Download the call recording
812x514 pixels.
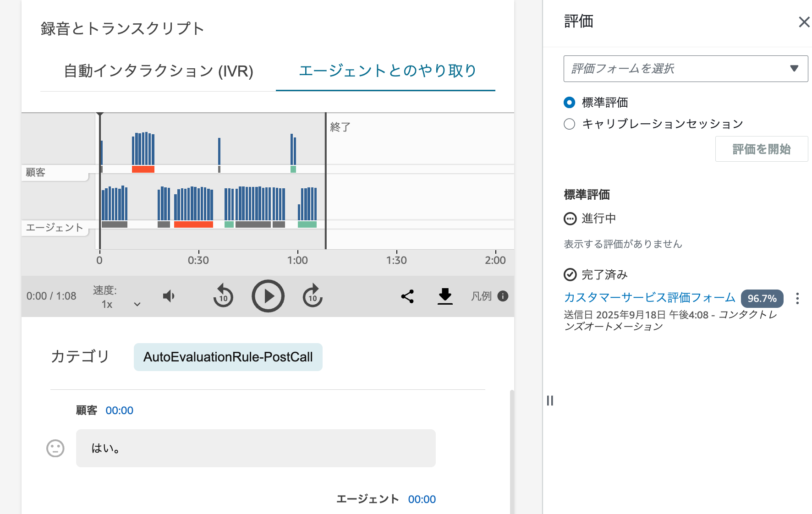coord(445,296)
